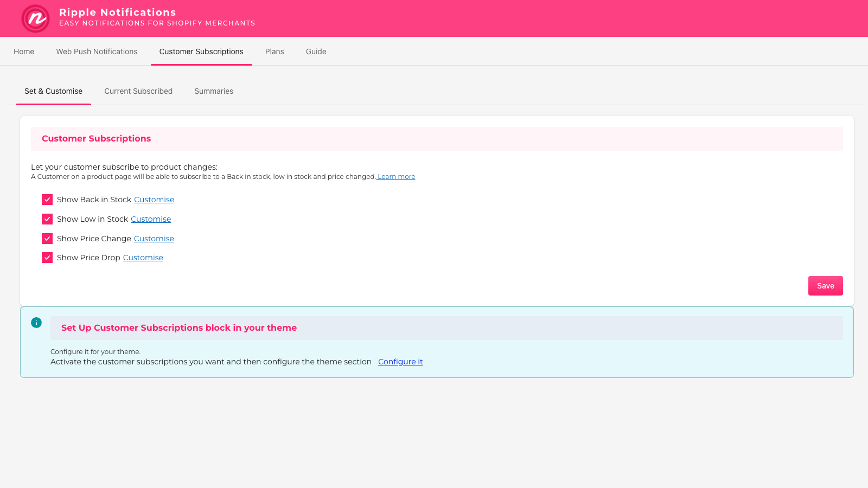
Task: Switch to the Plans tab
Action: click(x=275, y=52)
